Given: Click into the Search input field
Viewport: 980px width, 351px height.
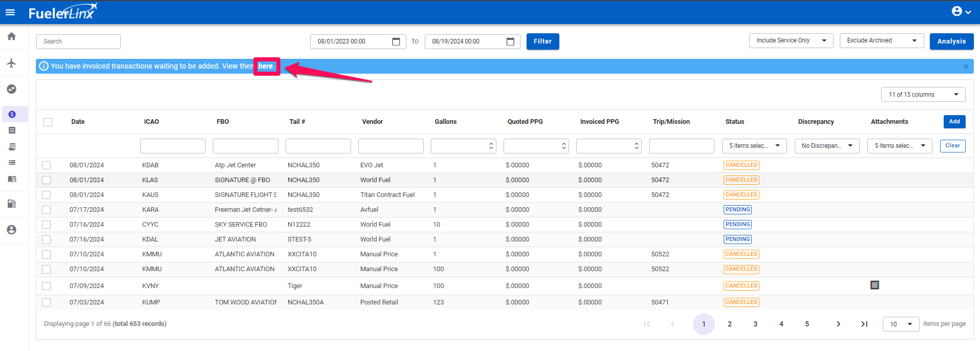Looking at the screenshot, I should tap(78, 41).
